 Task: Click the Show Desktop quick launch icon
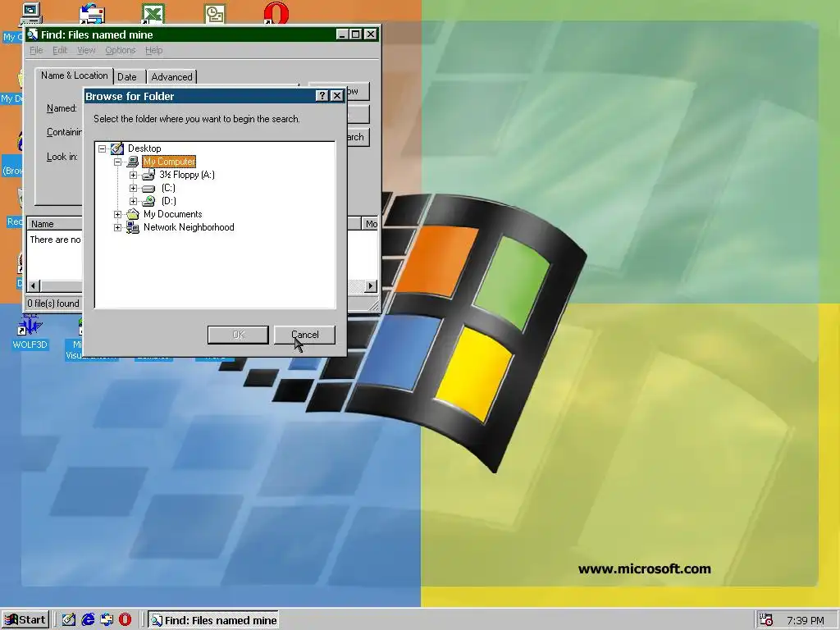click(x=69, y=620)
